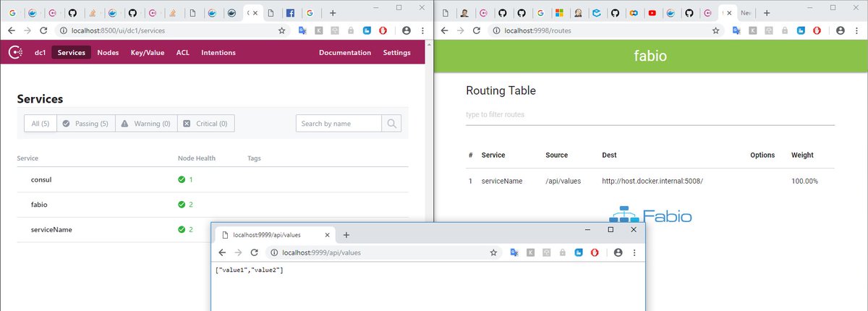Filter services by Passing (5)
Image resolution: width=868 pixels, height=311 pixels.
click(85, 124)
